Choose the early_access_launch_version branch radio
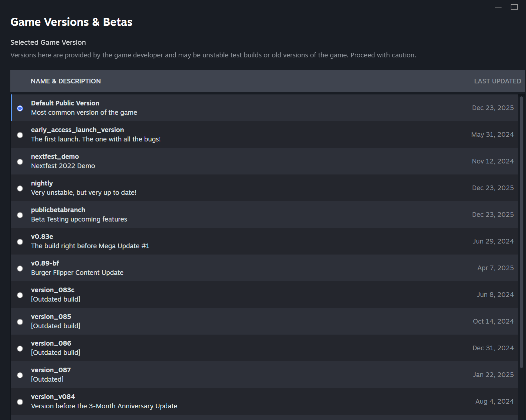Image resolution: width=526 pixels, height=420 pixels. pyautogui.click(x=20, y=135)
